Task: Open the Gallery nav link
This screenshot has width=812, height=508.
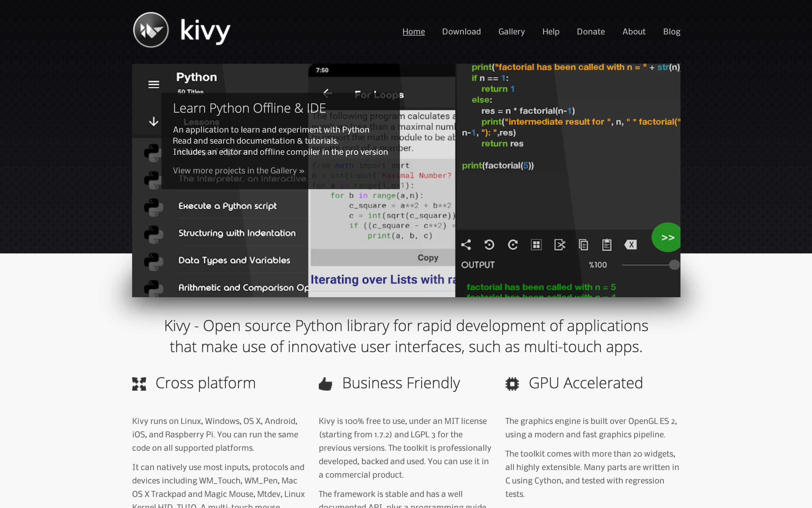Action: 511,32
